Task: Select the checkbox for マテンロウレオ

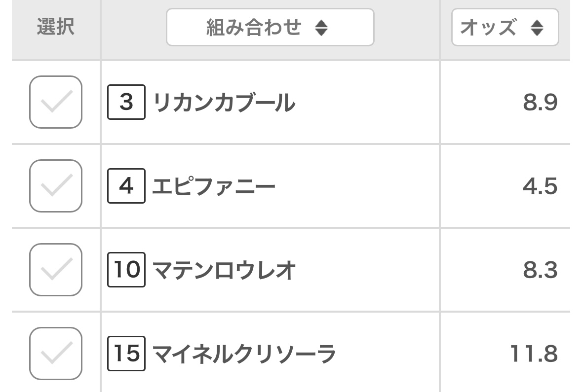Action: [56, 270]
